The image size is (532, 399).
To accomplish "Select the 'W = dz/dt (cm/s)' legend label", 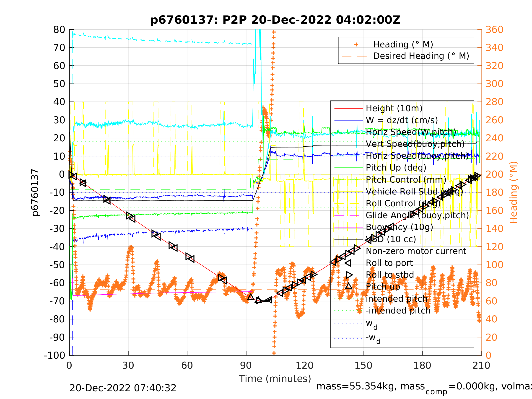I will pyautogui.click(x=402, y=120).
